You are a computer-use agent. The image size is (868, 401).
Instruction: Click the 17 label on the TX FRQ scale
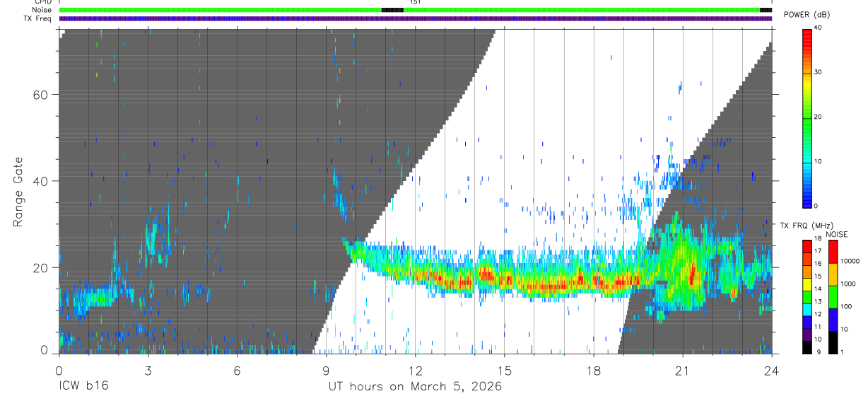point(819,251)
